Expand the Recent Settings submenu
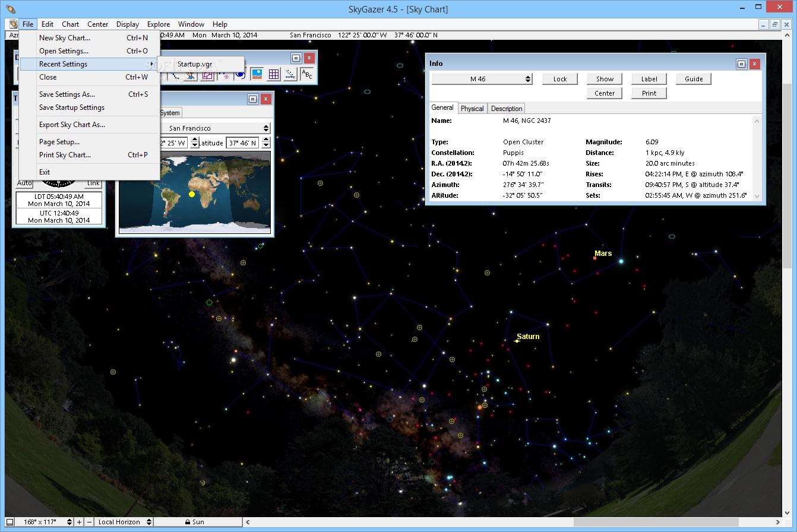This screenshot has height=532, width=797. (x=89, y=64)
